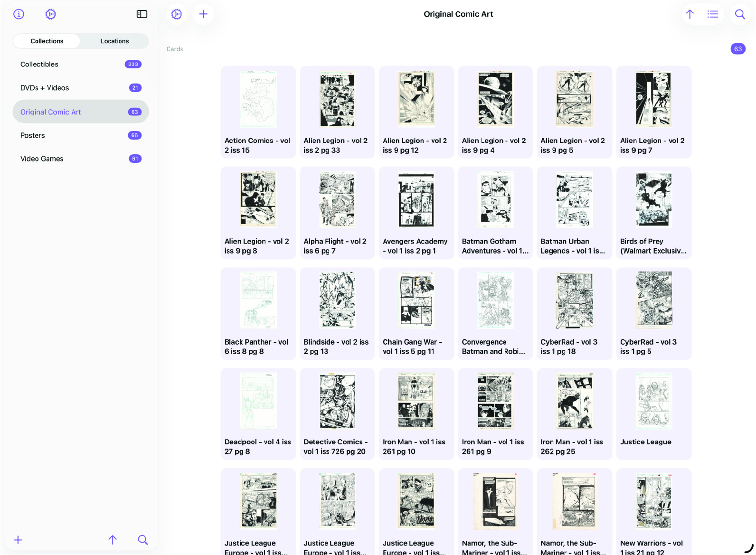Click the 63 card count badge
Image resolution: width=756 pixels, height=555 pixels.
click(x=738, y=49)
